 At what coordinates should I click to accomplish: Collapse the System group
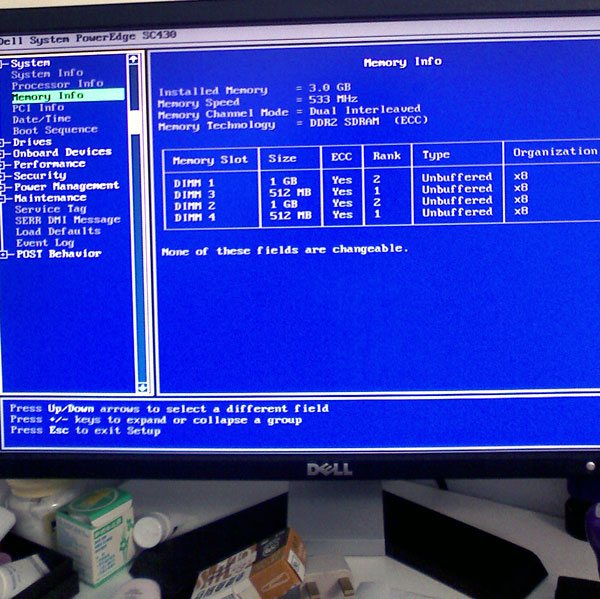click(x=5, y=63)
